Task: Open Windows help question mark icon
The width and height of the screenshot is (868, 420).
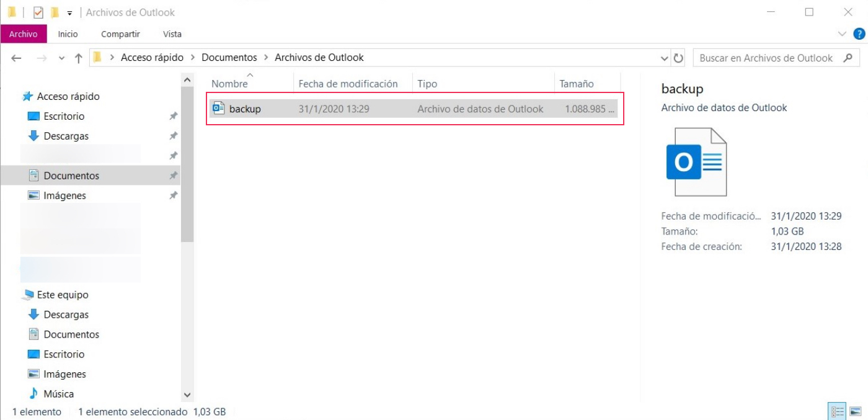Action: (x=859, y=34)
